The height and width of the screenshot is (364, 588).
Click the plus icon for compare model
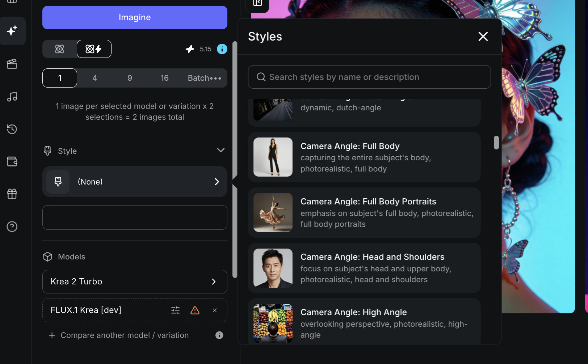click(52, 335)
